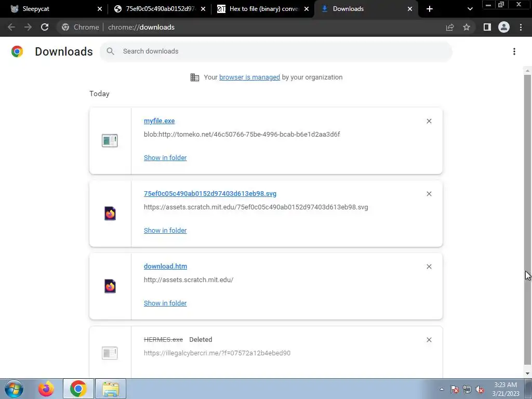The height and width of the screenshot is (399, 532).
Task: Reload the downloads page
Action: point(45,27)
